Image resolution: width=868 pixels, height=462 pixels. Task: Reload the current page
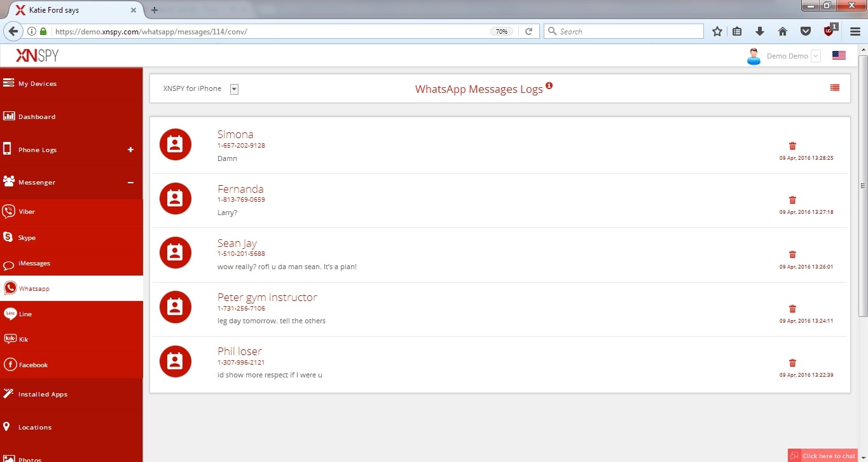(x=528, y=31)
